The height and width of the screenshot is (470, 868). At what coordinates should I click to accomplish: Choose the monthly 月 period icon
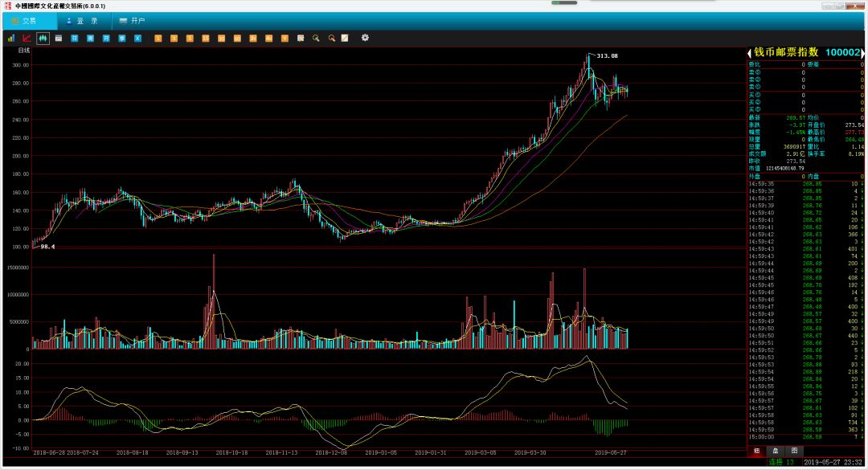(x=106, y=39)
